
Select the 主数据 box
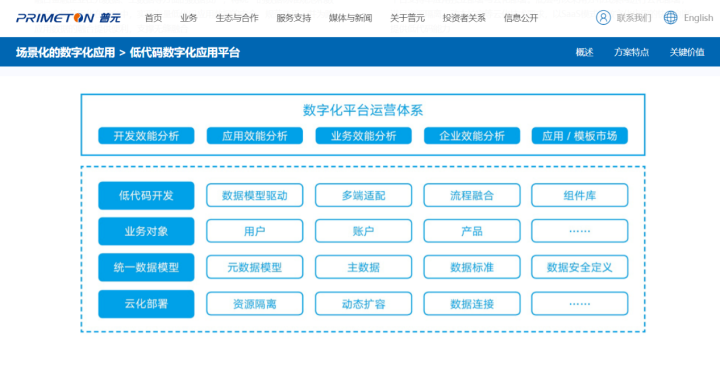tap(363, 267)
